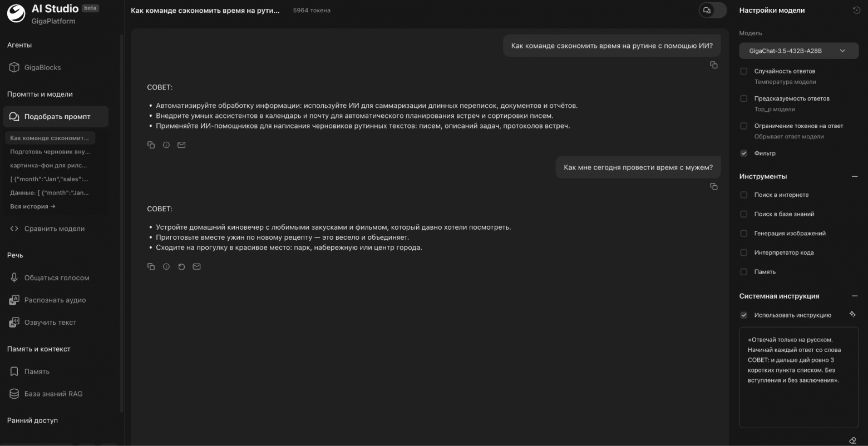868x446 pixels.
Task: Enable the Случайность ответов checkbox
Action: tap(744, 71)
